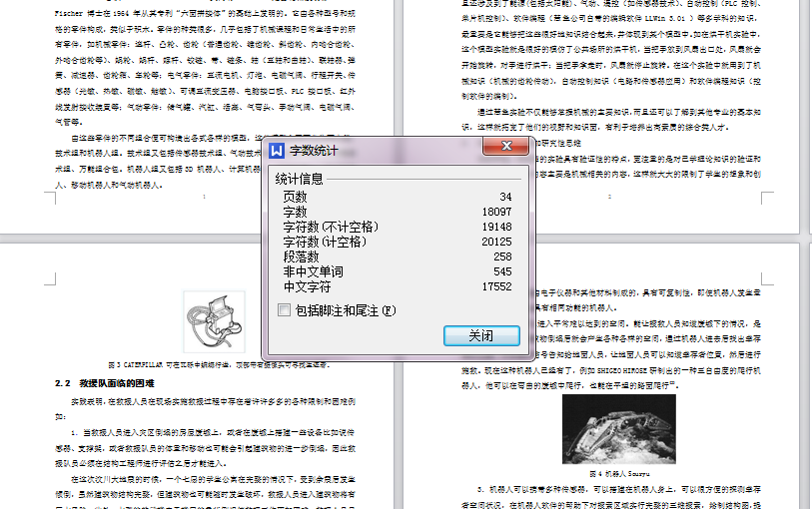Click the 图 4 机器人 Souryu caption

(x=619, y=474)
